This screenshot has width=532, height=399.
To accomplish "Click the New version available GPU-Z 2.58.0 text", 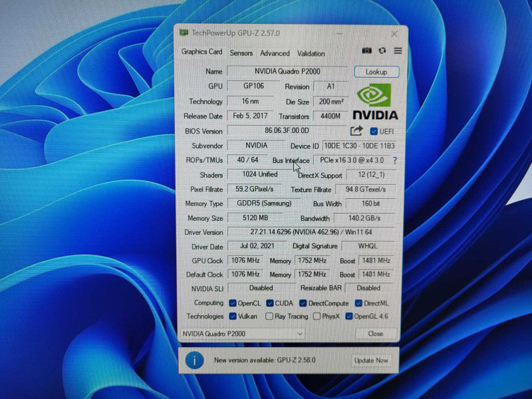I will coord(265,360).
